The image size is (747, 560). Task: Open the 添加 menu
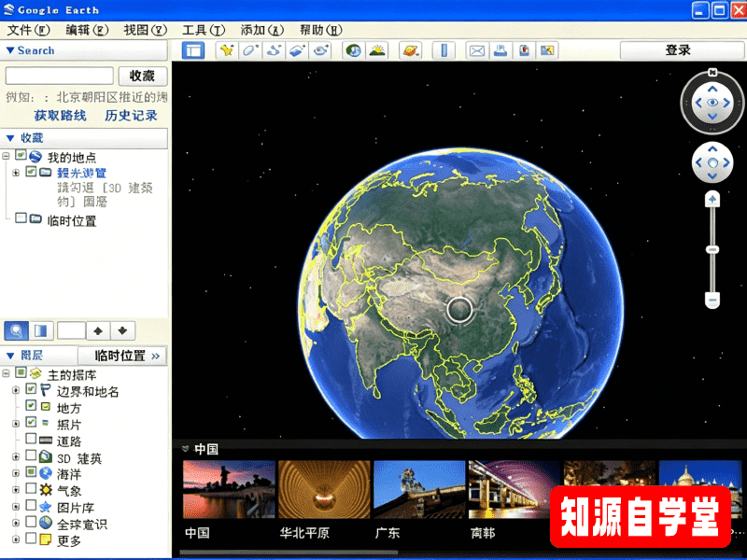[262, 31]
